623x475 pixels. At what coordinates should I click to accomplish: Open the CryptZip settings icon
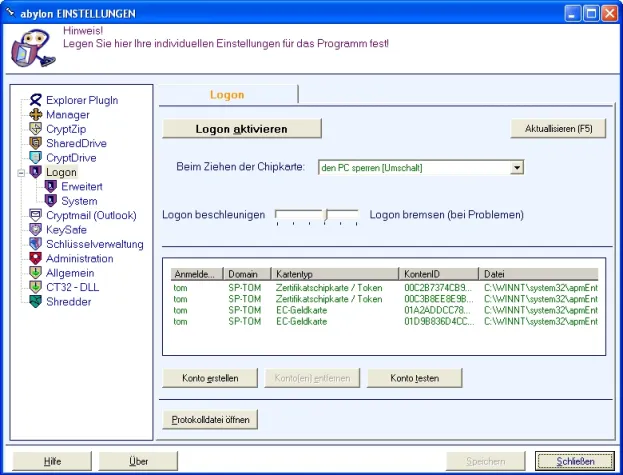(x=36, y=129)
